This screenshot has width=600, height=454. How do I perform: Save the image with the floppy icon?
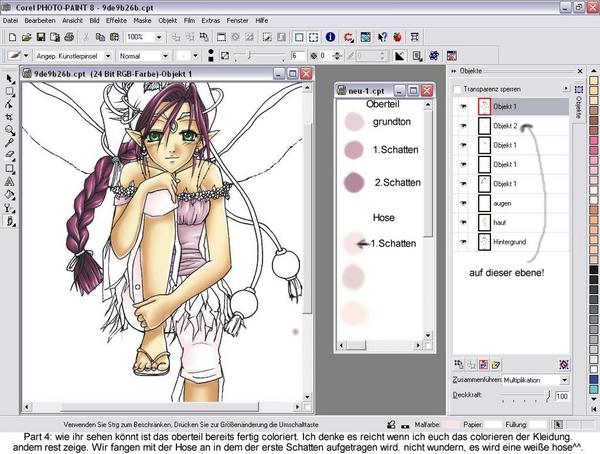click(41, 37)
